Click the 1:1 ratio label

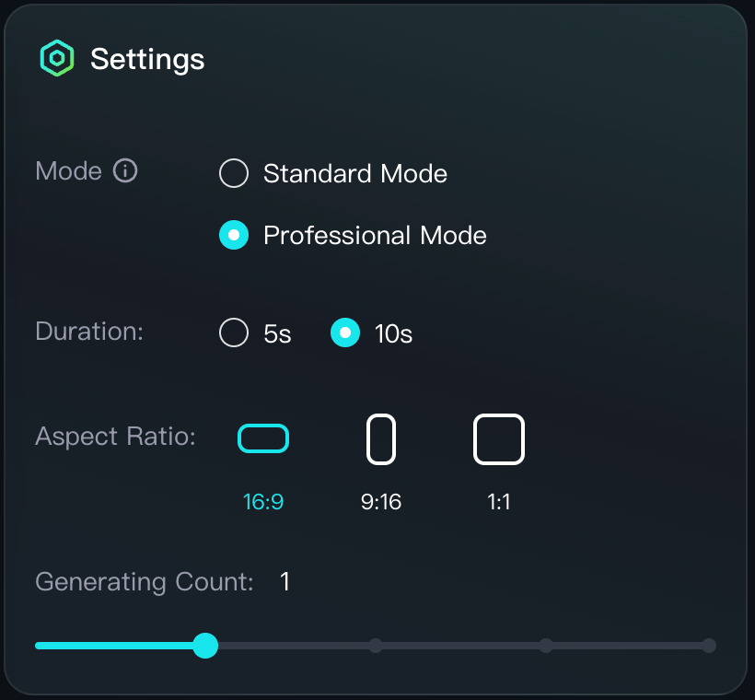499,502
